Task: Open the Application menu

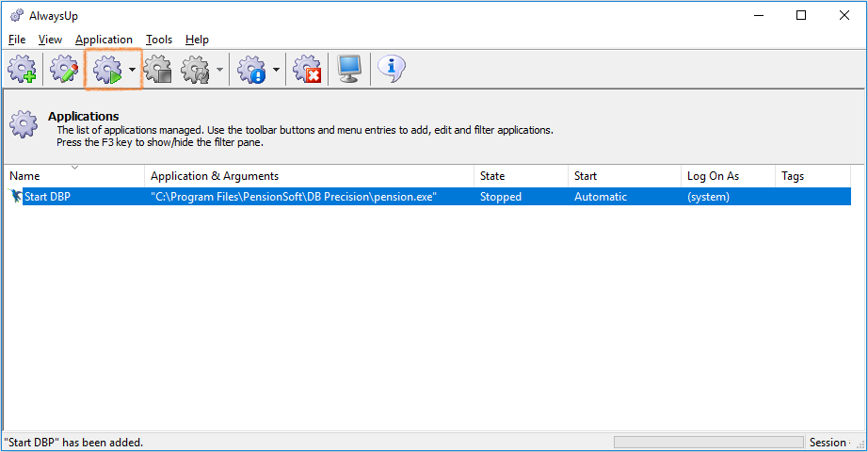Action: [x=104, y=40]
